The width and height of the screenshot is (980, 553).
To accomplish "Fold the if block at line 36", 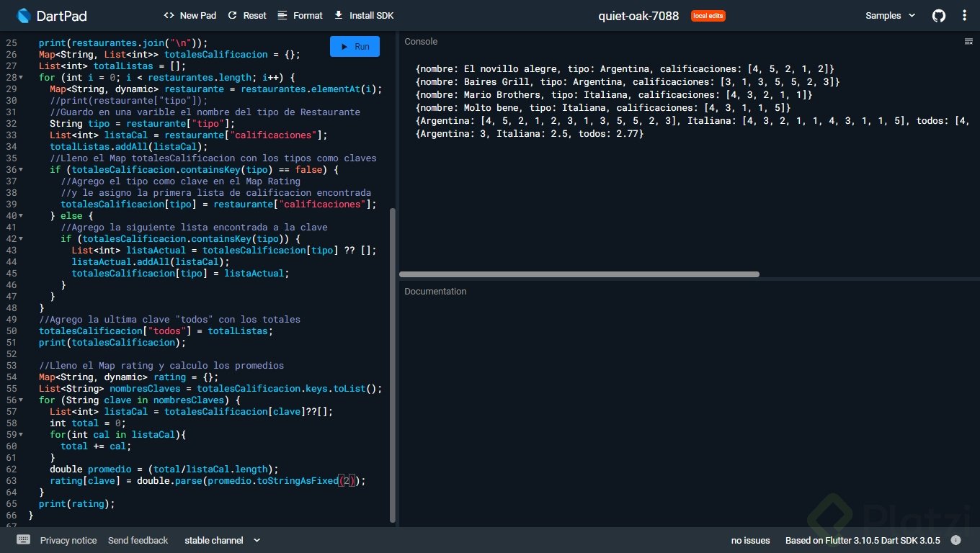I will (x=20, y=170).
